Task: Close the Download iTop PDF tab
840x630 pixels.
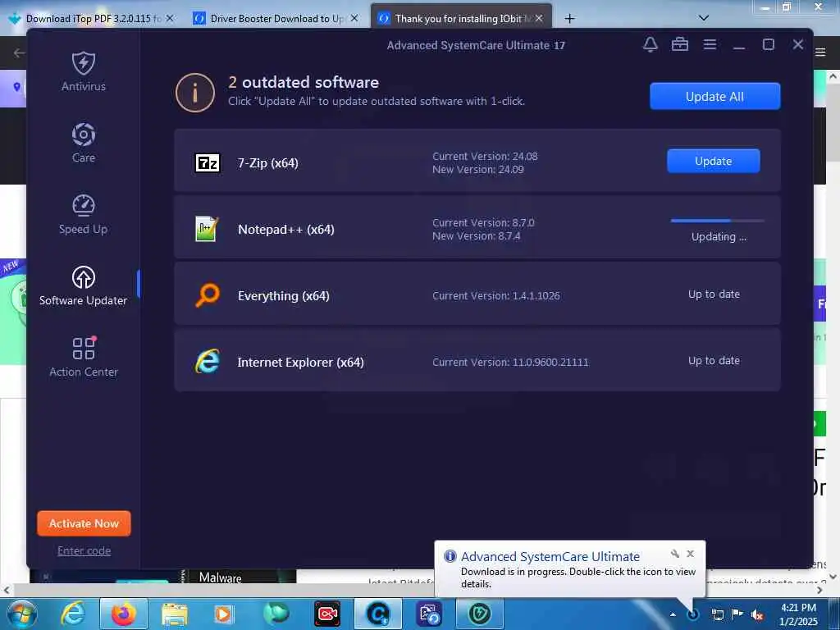Action: pos(170,18)
